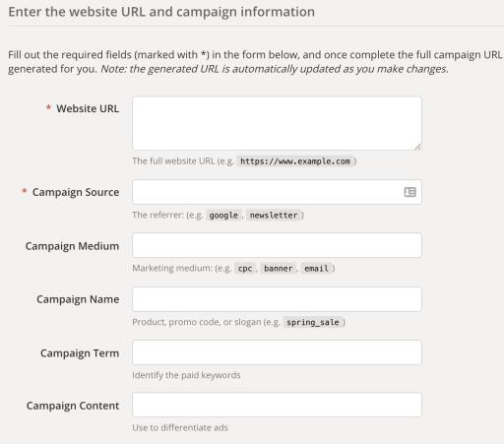Focus the Campaign Source input box
This screenshot has width=504, height=444.
click(x=277, y=192)
